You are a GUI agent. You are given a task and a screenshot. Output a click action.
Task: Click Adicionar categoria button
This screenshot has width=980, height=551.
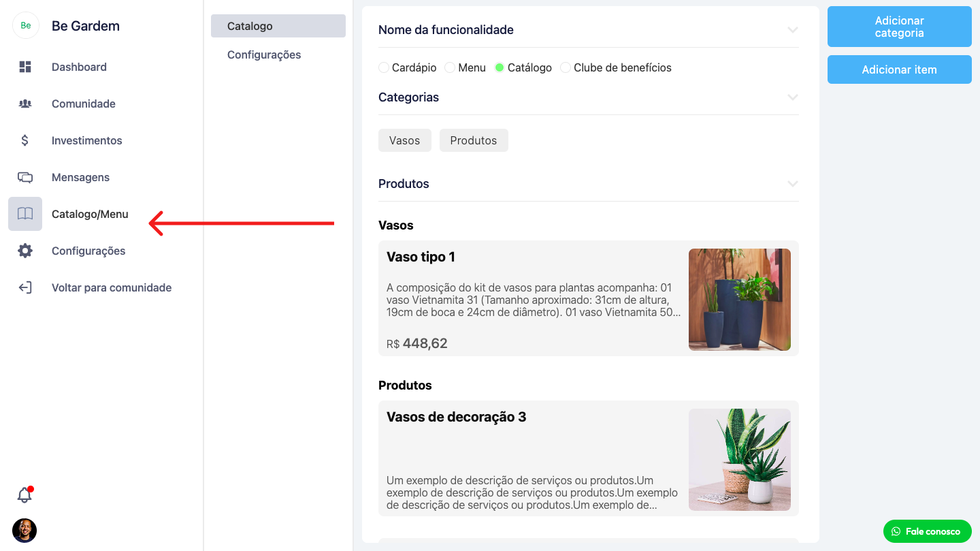click(900, 27)
